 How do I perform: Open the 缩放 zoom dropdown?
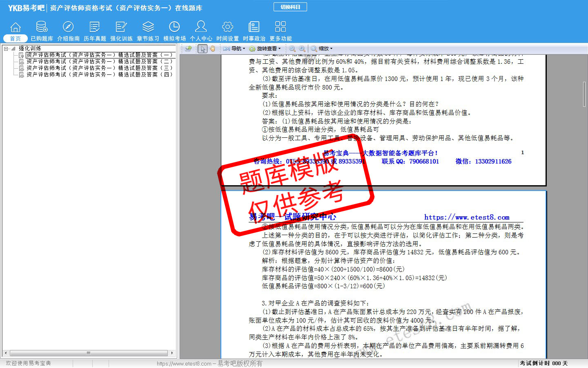click(x=322, y=49)
